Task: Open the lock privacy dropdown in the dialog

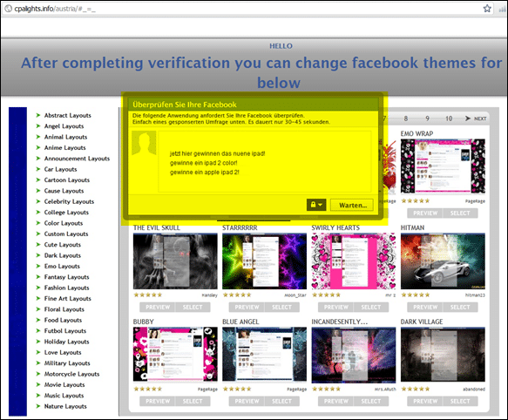Action: click(x=316, y=205)
